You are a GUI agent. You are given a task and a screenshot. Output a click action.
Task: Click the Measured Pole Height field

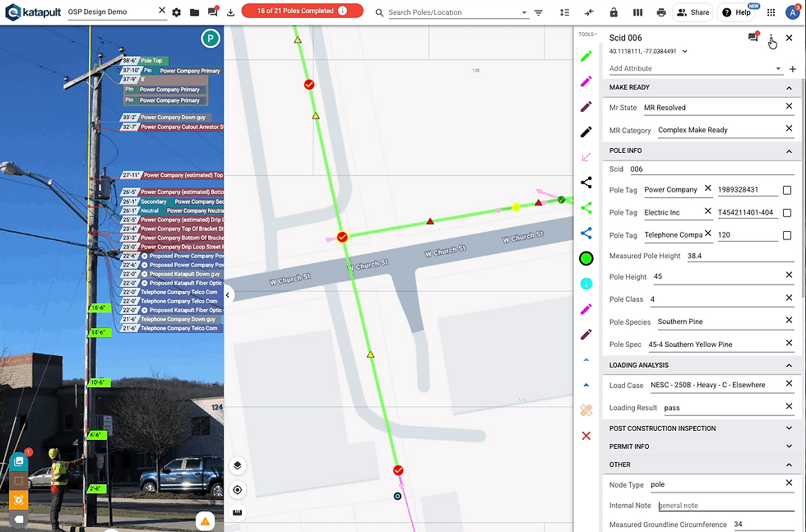coord(740,256)
